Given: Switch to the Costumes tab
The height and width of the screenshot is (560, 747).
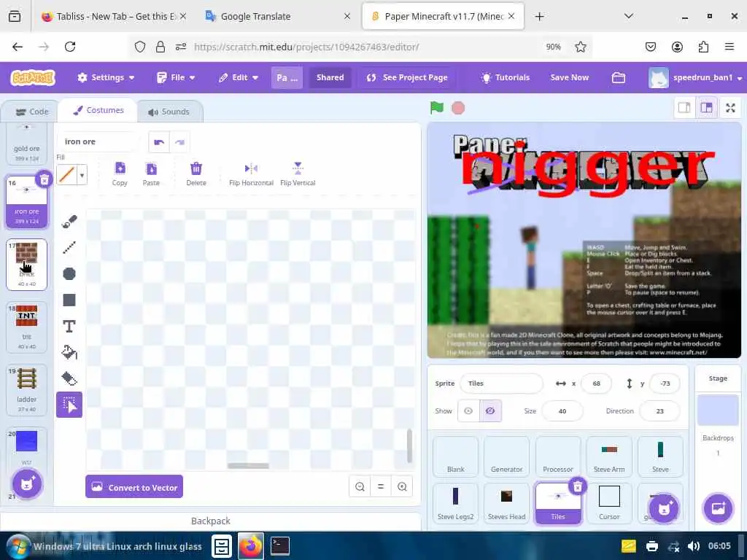Looking at the screenshot, I should tap(98, 111).
